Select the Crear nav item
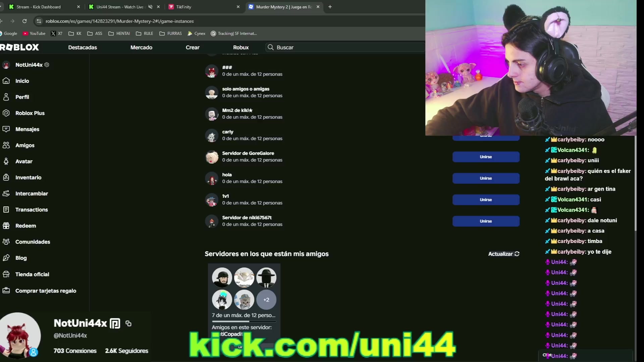 (193, 47)
